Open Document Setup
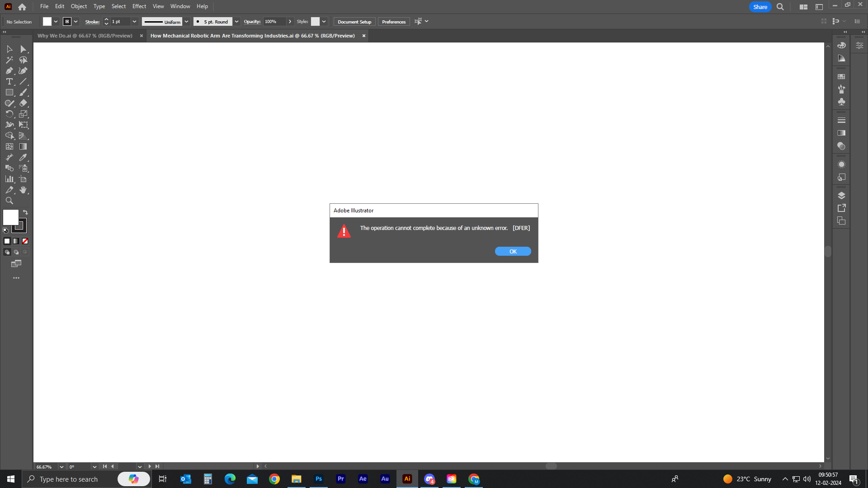 [354, 21]
